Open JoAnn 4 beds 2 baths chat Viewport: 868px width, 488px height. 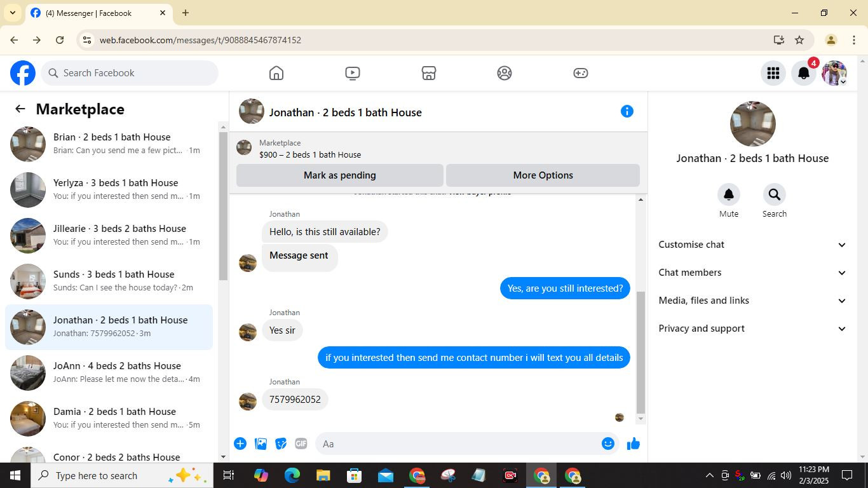[x=109, y=373]
